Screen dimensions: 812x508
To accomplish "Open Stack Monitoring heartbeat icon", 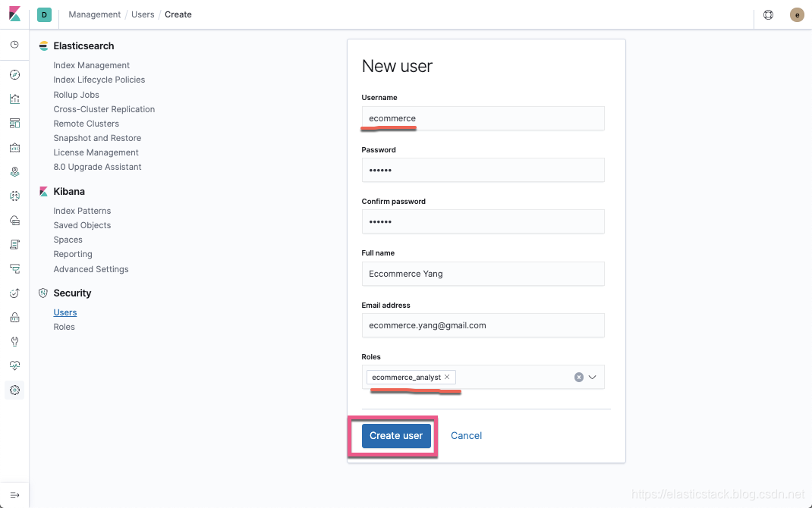I will pyautogui.click(x=14, y=365).
